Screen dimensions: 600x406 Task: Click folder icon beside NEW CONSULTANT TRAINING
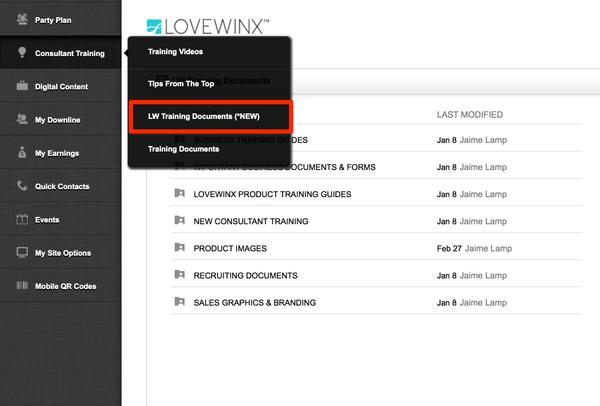(179, 220)
